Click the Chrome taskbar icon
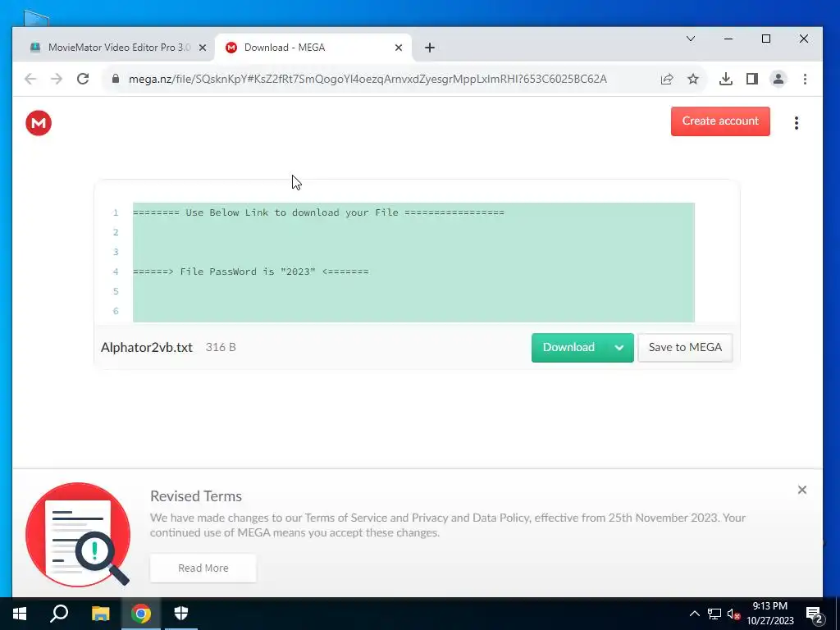The width and height of the screenshot is (840, 630). (141, 614)
